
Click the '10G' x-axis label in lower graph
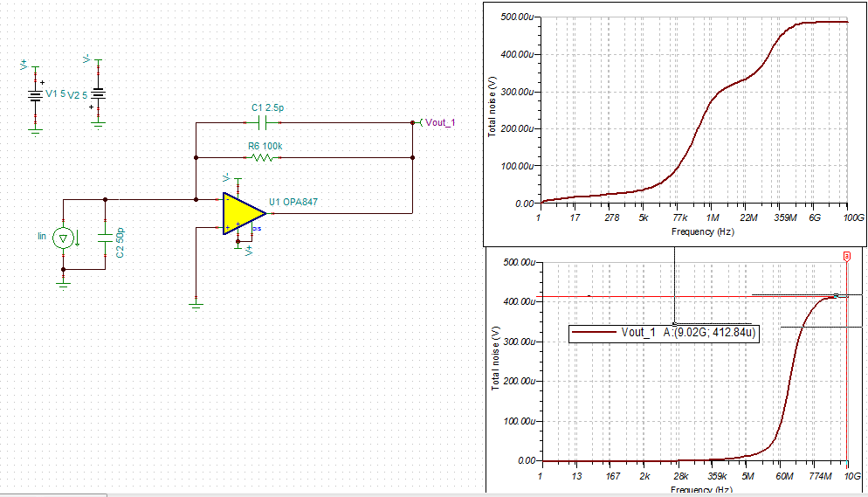[x=852, y=476]
